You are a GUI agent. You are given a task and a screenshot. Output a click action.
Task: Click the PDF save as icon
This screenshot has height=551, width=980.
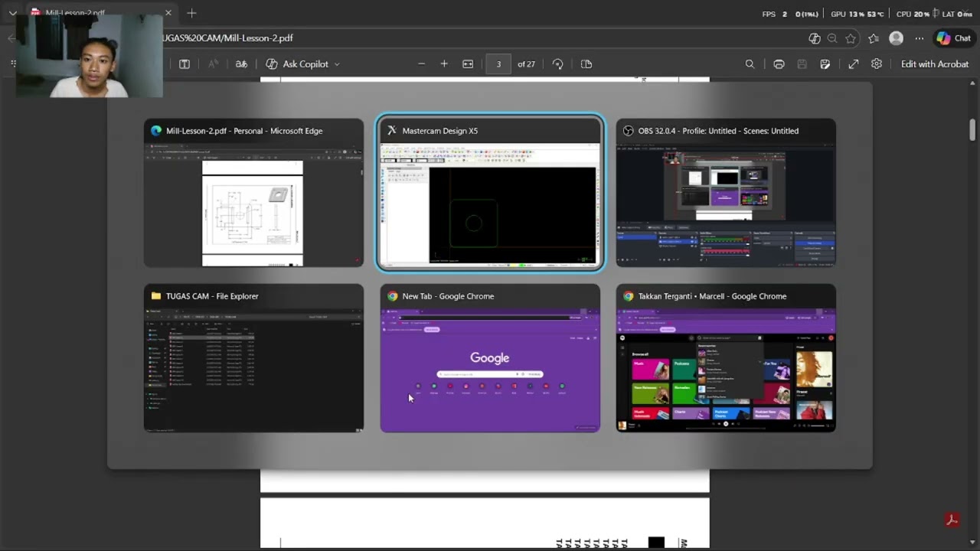coord(825,64)
